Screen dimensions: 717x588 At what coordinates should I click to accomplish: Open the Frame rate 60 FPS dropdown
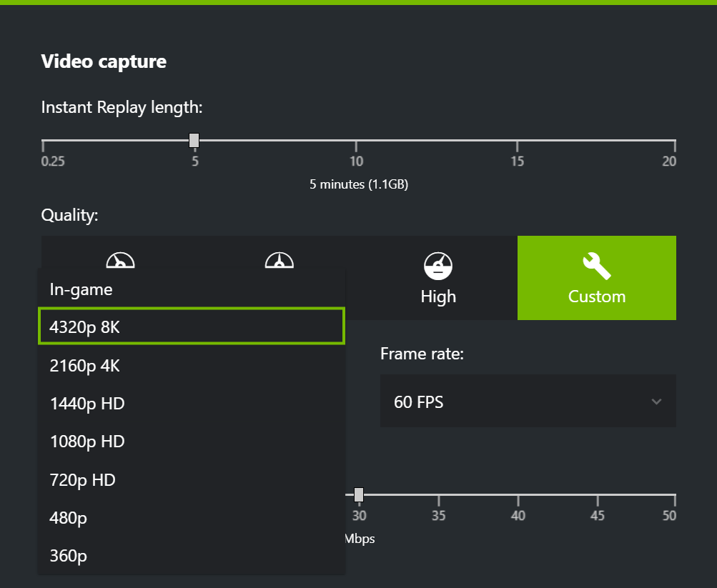pyautogui.click(x=528, y=401)
